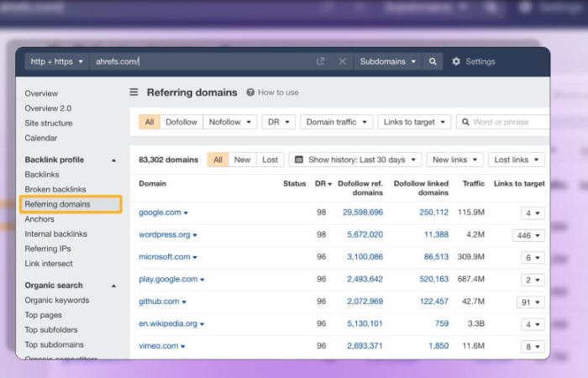Click the Settings label in top bar

[x=480, y=61]
